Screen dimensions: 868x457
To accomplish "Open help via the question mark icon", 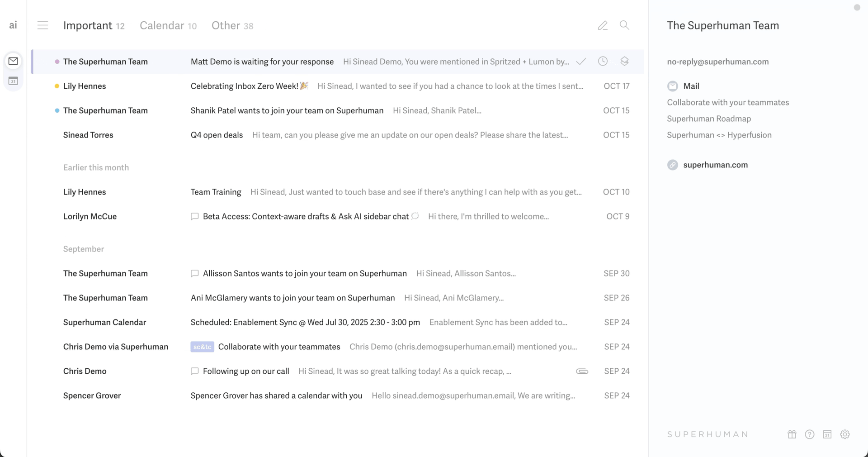I will pos(810,434).
